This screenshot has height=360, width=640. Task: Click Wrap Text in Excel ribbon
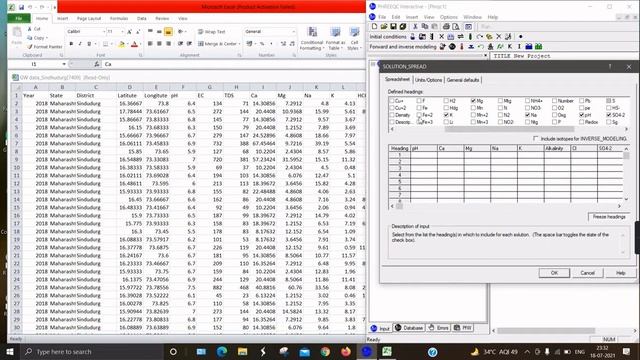[212, 32]
